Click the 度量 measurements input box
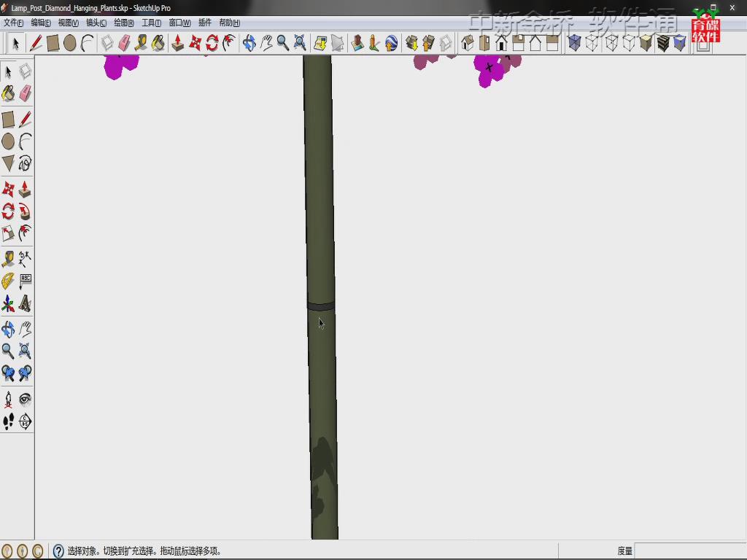The height and width of the screenshot is (560, 747). pyautogui.click(x=691, y=551)
